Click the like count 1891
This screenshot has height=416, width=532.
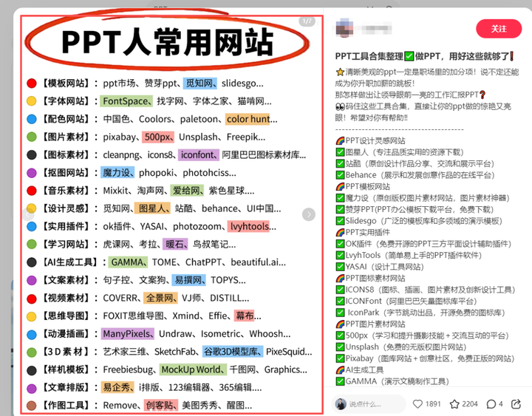coord(433,403)
